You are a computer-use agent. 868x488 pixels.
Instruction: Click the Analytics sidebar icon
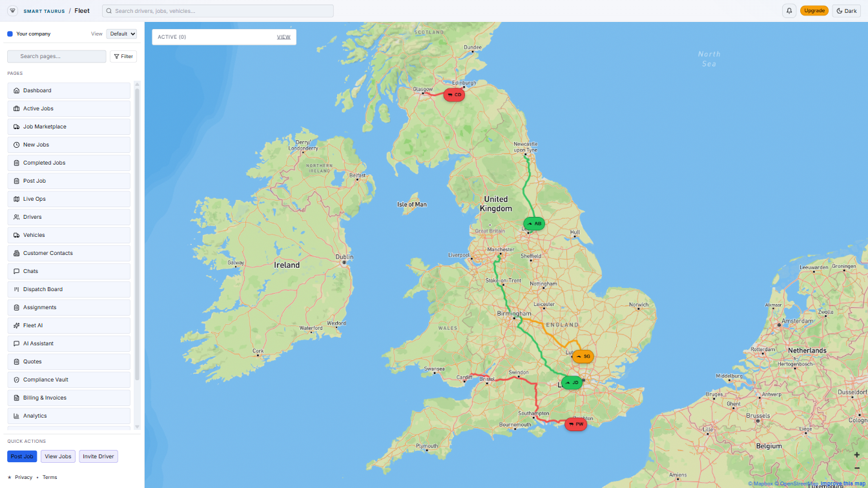coord(16,416)
